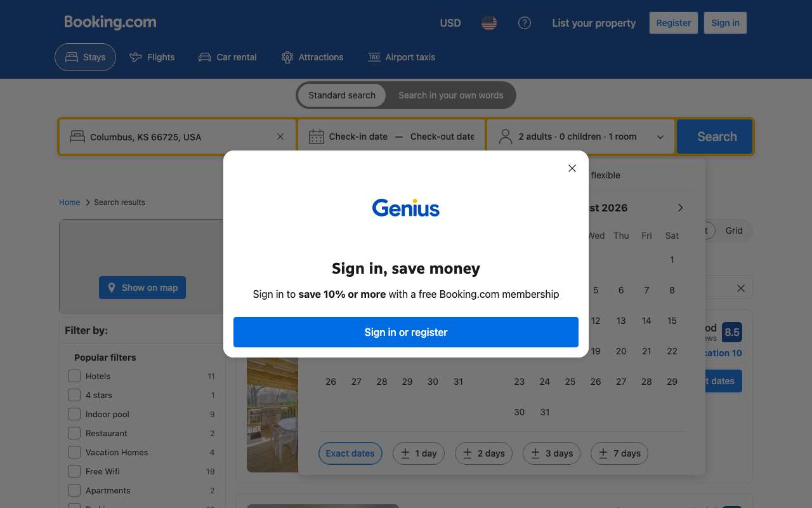Tick the Indoor pool filter checkbox

pyautogui.click(x=74, y=414)
